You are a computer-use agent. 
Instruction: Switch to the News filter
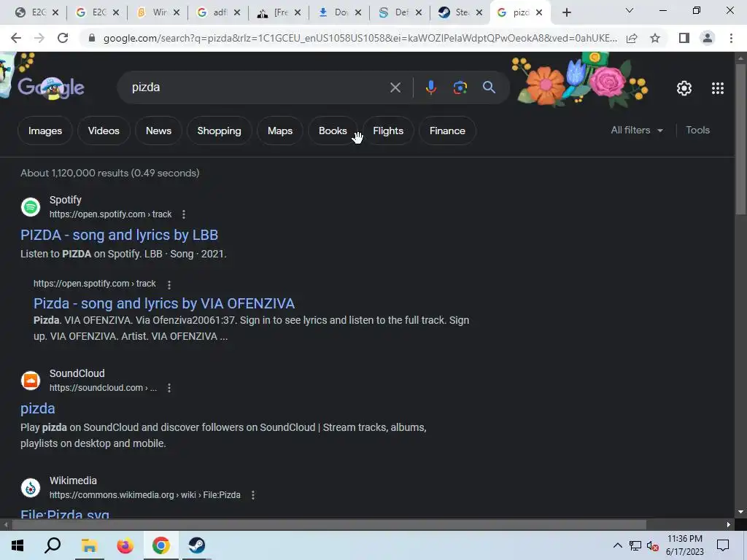click(x=158, y=131)
